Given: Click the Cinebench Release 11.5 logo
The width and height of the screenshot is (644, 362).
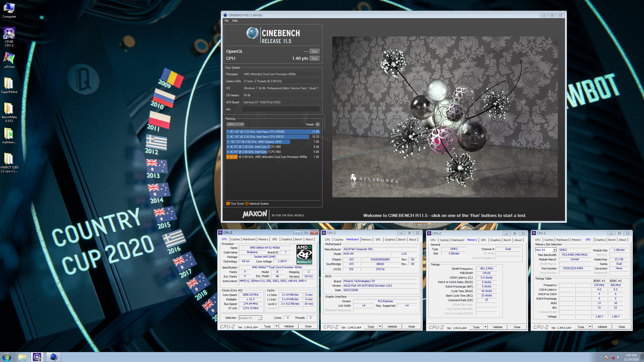Looking at the screenshot, I should point(273,35).
